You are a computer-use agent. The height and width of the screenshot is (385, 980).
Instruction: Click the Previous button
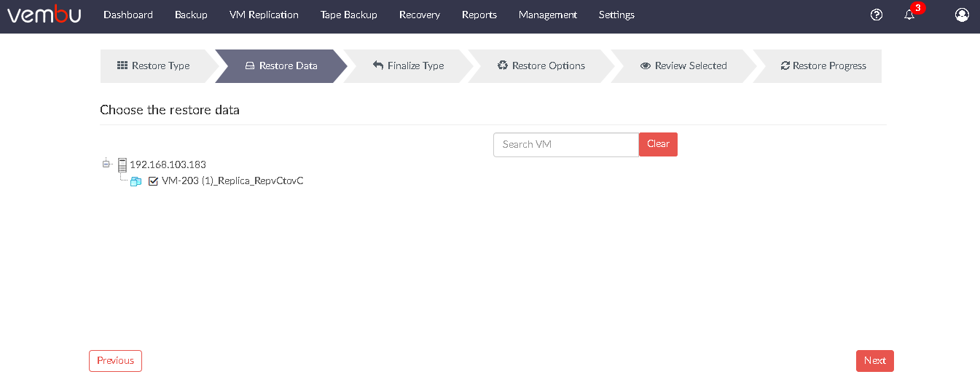115,361
